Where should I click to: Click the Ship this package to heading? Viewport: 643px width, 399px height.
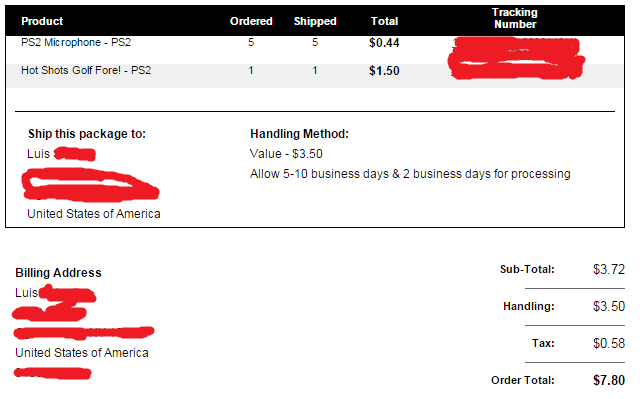click(87, 134)
